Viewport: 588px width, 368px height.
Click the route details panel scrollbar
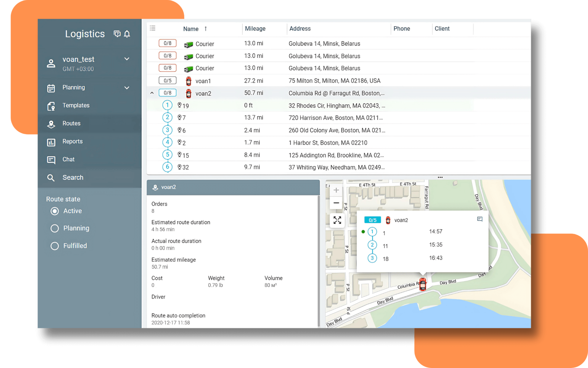[318, 259]
